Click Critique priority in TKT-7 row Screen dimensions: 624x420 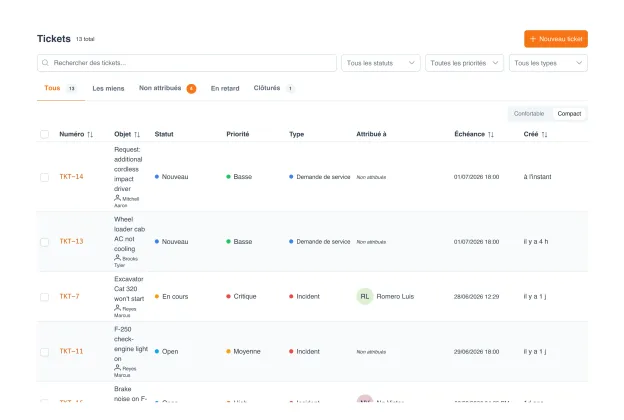(x=241, y=297)
